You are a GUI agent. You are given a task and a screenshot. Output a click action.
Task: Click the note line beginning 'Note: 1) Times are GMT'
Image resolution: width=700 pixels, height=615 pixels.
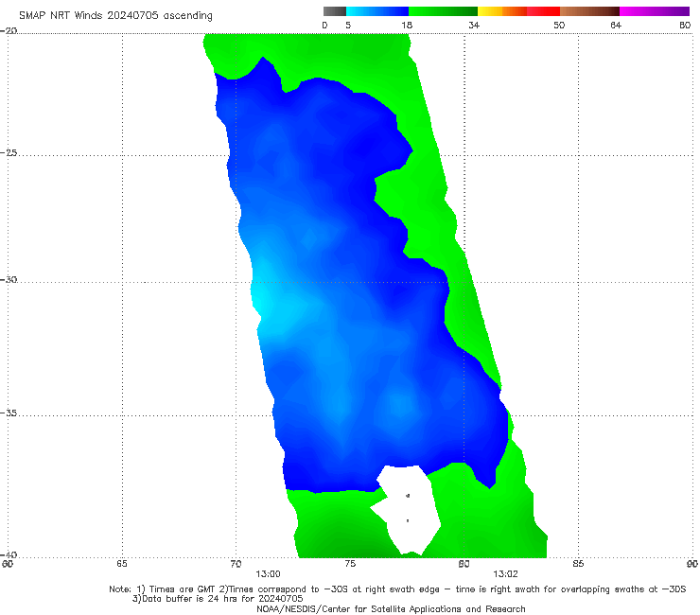[x=397, y=589]
